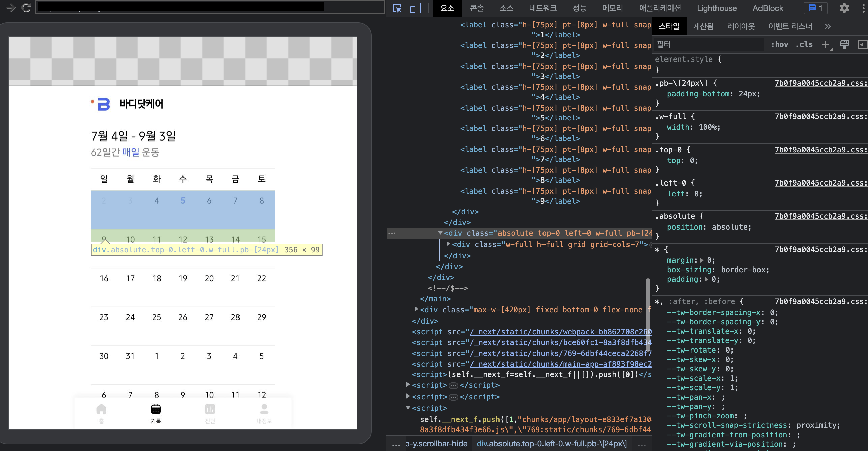Add a new style rule with plus icon
This screenshot has height=451, width=868.
point(826,44)
